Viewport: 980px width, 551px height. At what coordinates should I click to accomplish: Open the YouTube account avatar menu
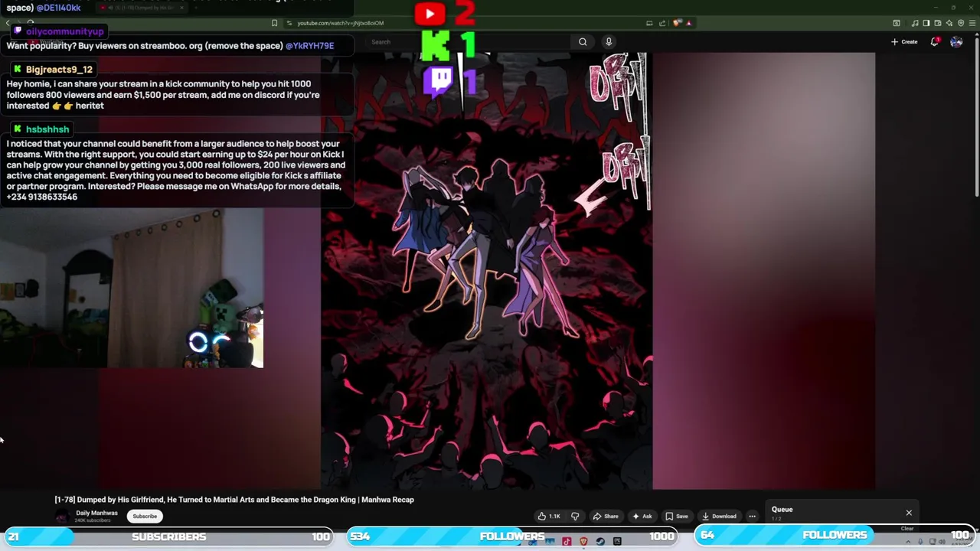pyautogui.click(x=956, y=42)
